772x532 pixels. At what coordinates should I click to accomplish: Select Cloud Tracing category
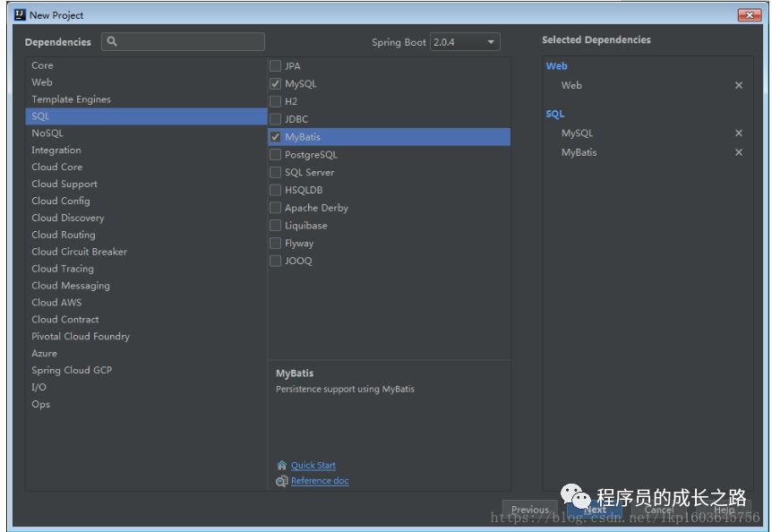tap(146, 268)
